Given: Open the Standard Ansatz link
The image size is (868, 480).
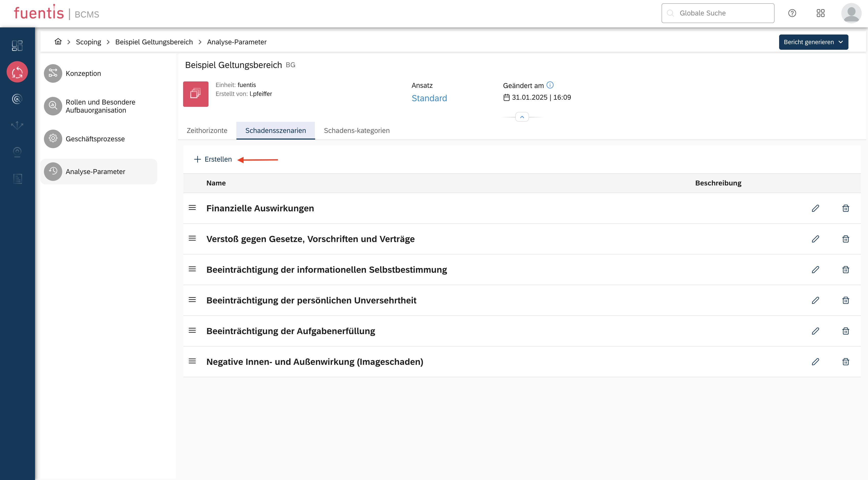Looking at the screenshot, I should (429, 98).
